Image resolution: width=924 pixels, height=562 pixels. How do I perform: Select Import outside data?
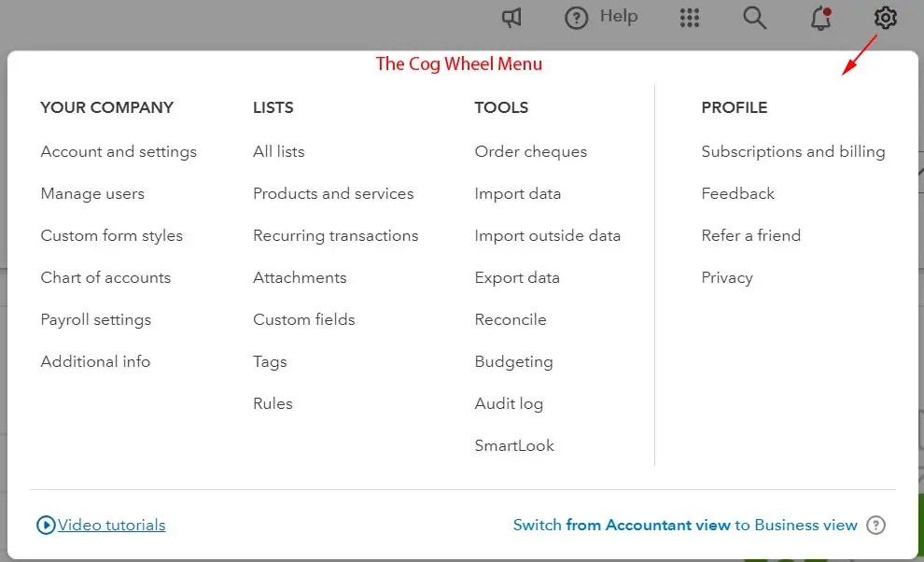[547, 235]
